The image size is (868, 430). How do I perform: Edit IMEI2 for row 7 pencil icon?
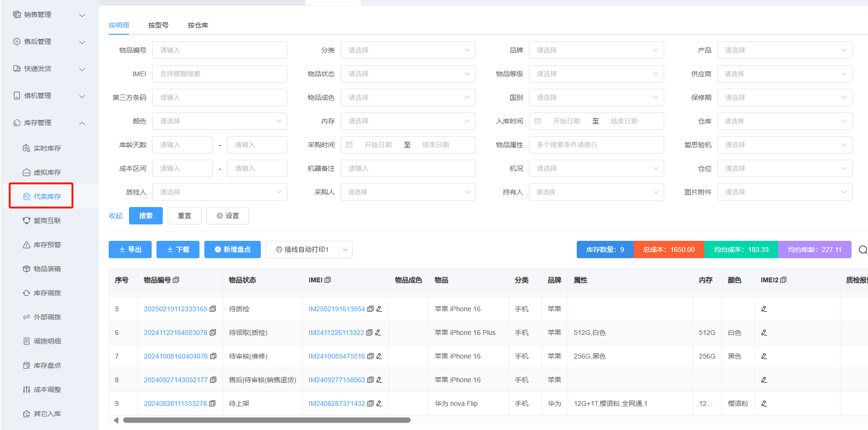coord(764,356)
